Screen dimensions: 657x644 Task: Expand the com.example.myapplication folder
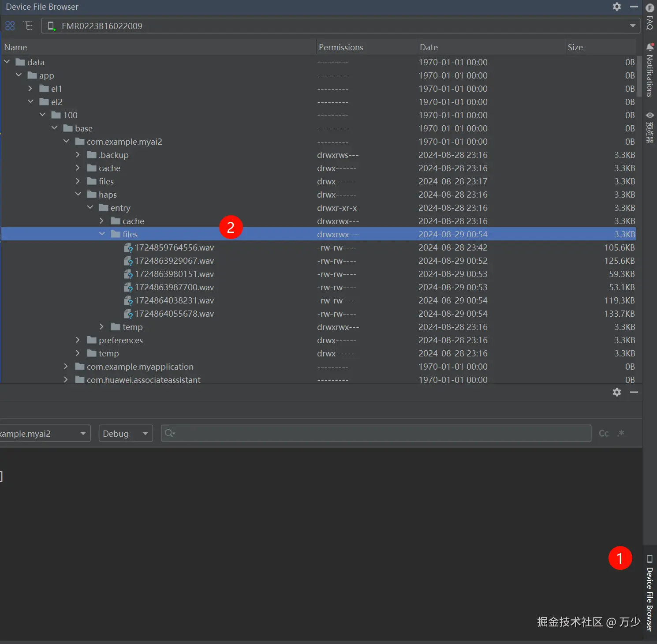[x=66, y=366]
